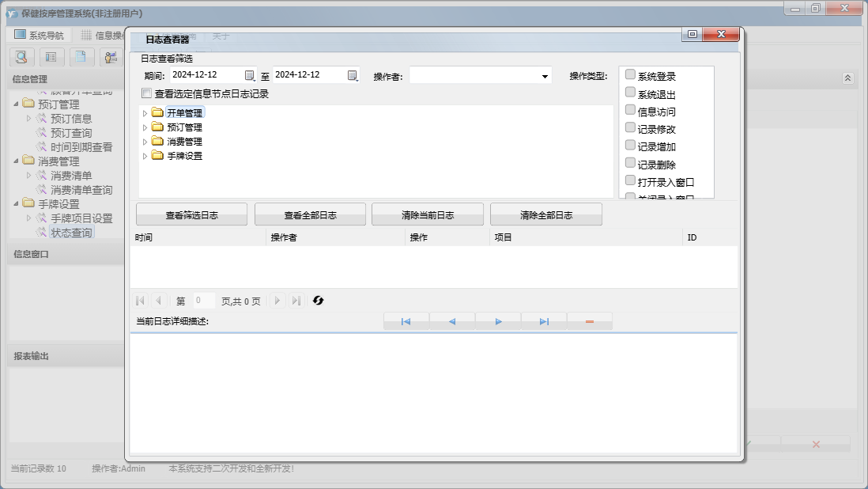The image size is (868, 489).
Task: Expand the 消费管理 folder in the log tree
Action: [145, 142]
